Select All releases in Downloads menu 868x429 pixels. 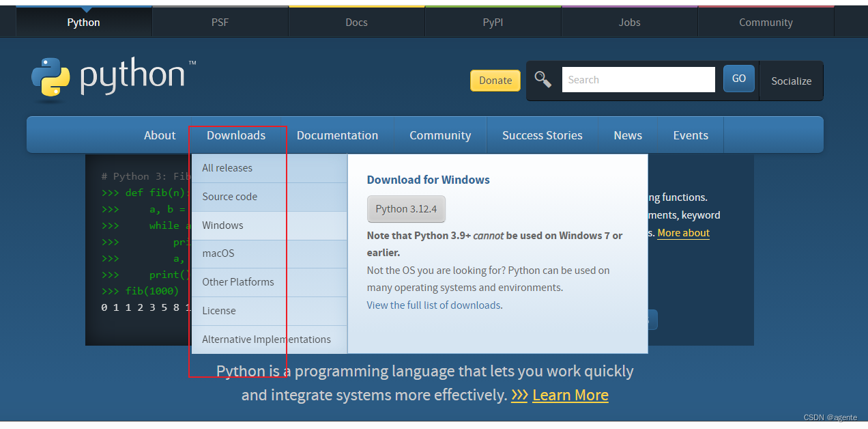(x=270, y=168)
